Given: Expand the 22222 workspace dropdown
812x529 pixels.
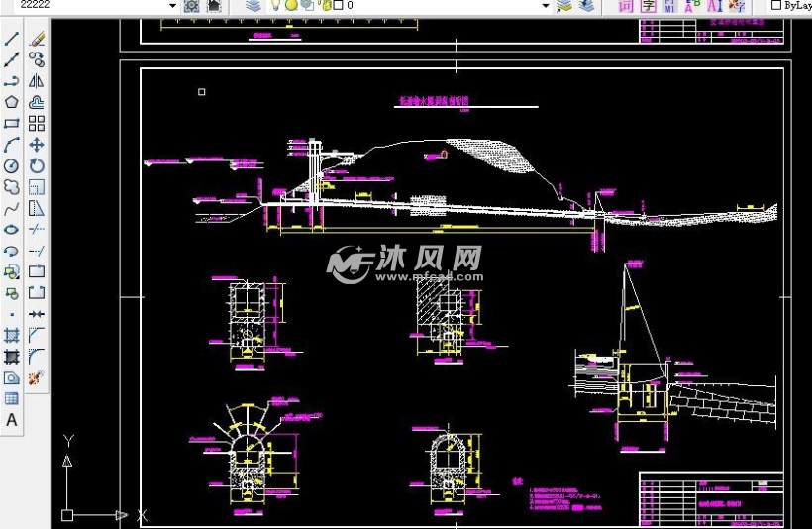Looking at the screenshot, I should 172,5.
